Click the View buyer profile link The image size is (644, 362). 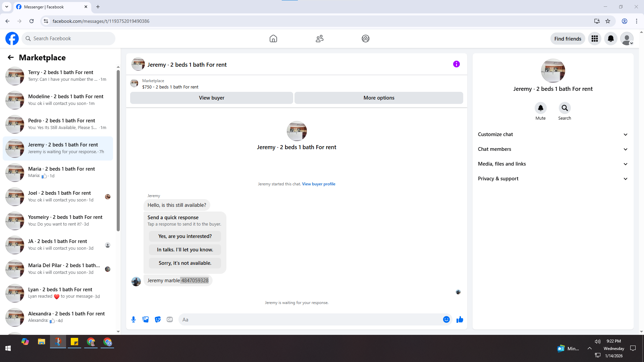(x=318, y=184)
